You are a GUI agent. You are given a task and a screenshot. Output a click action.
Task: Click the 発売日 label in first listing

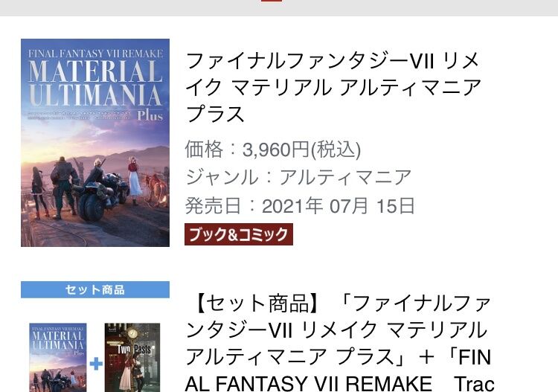tap(214, 206)
